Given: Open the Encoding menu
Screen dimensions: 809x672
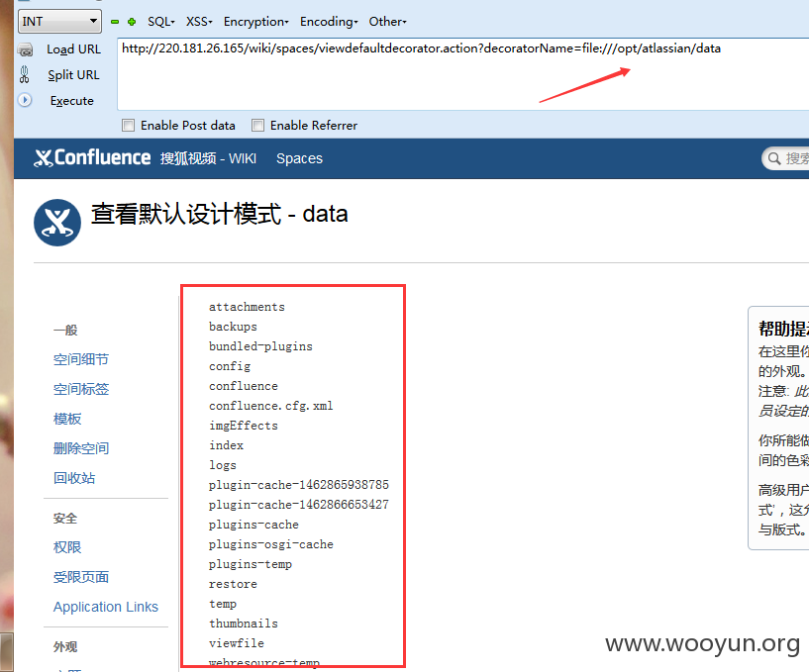Looking at the screenshot, I should coord(329,22).
